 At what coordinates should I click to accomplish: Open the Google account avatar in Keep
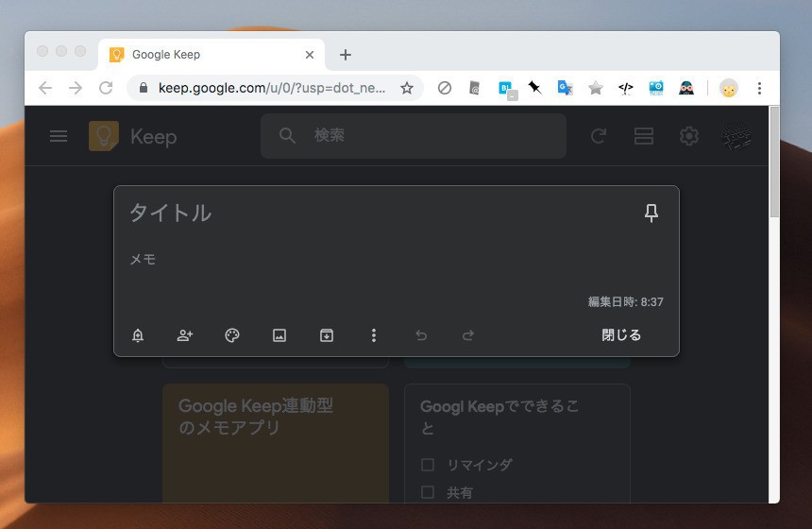click(x=736, y=136)
